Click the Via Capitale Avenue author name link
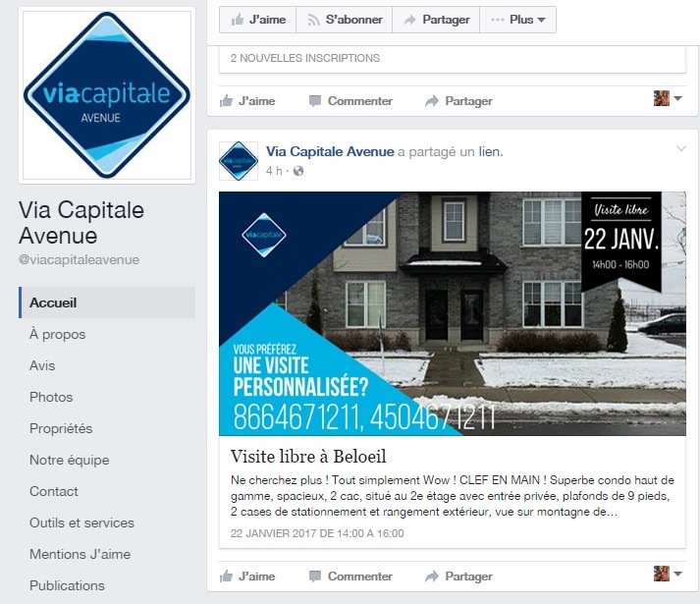Screen dimensions: 700x604 [x=330, y=152]
